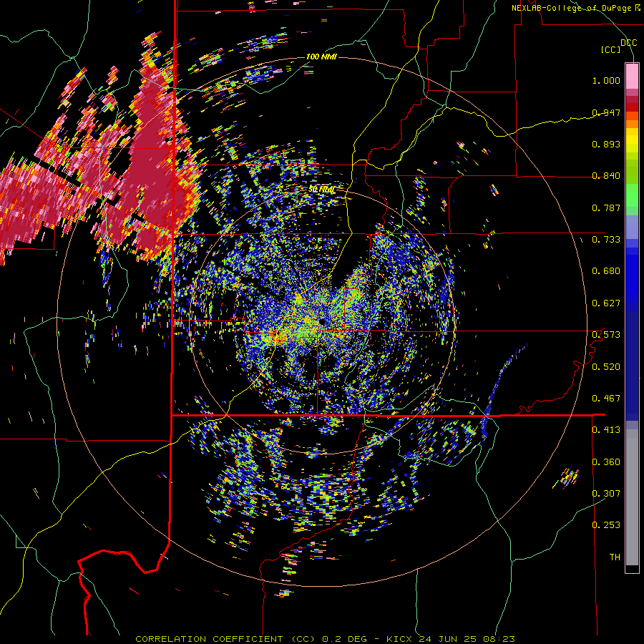Click the NEXLAB-College of DuPage credit text
644x644 pixels.
[x=575, y=8]
